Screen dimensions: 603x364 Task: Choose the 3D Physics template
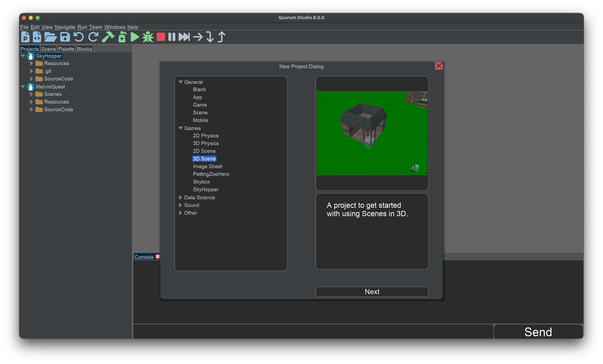point(206,143)
